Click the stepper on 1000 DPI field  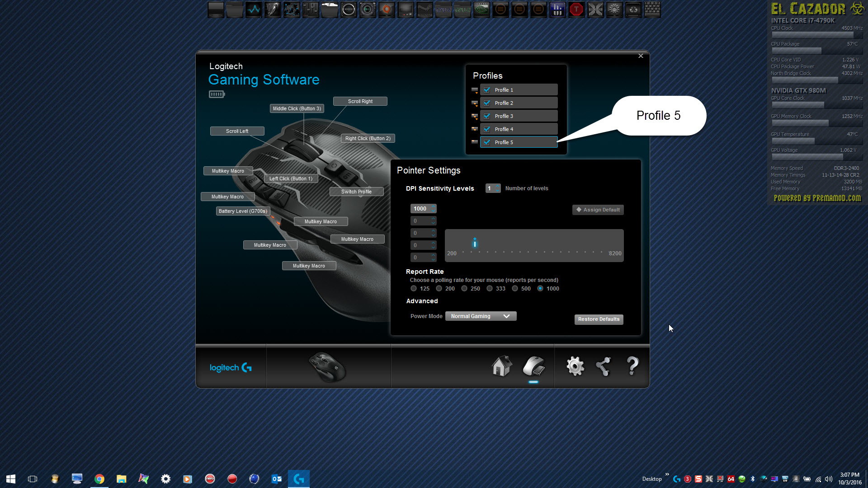(433, 209)
